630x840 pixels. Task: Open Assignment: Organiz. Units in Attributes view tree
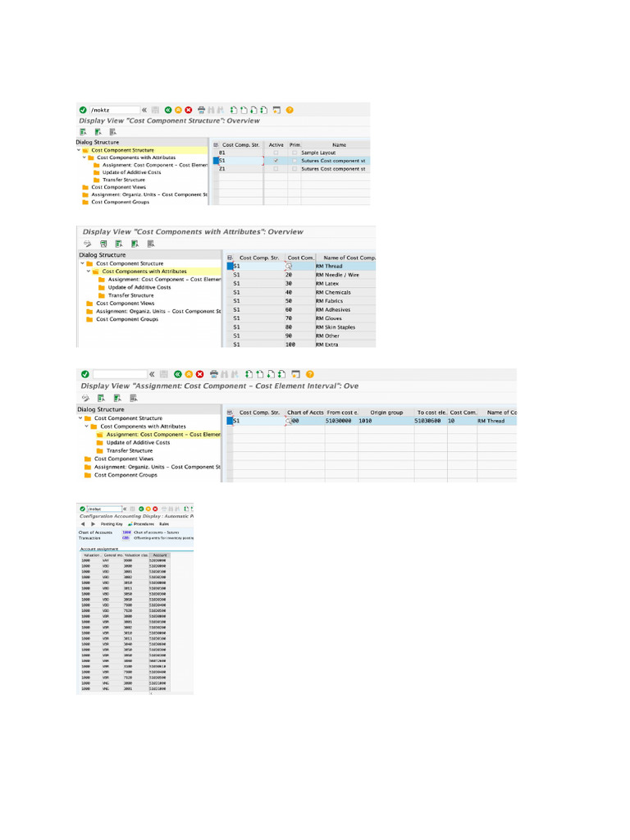[158, 311]
